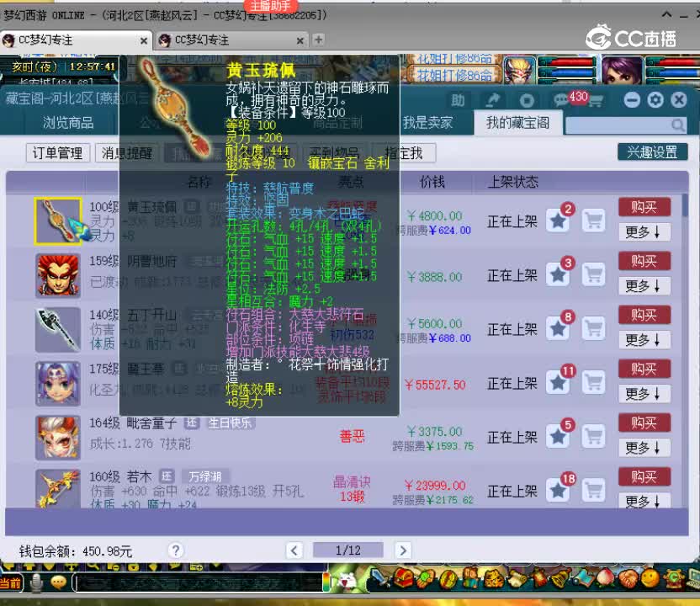Click the peach icon in bottom toolbar

tap(605, 577)
